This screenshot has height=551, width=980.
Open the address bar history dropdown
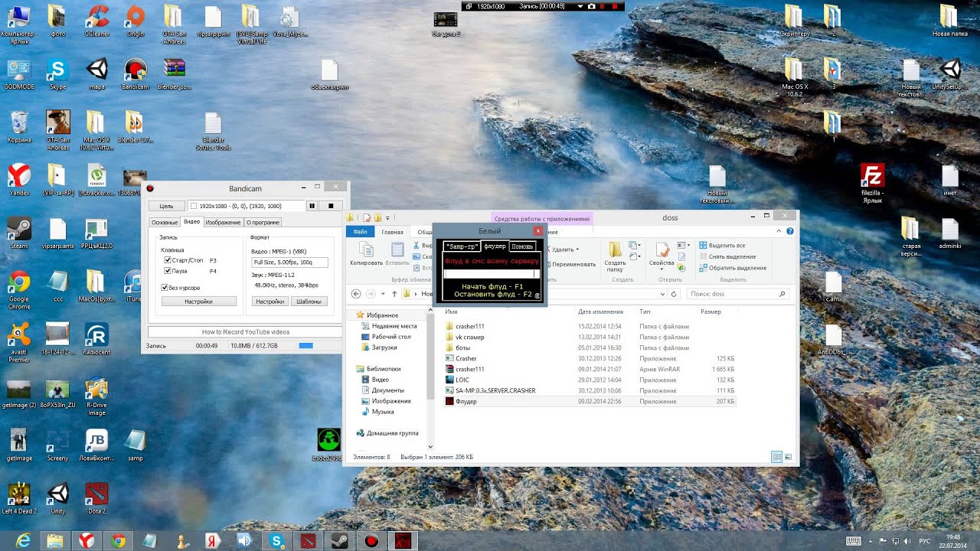point(662,294)
